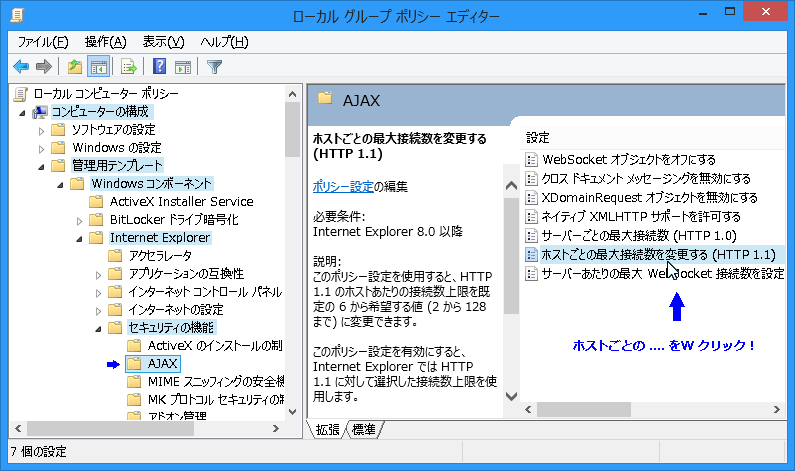
Task: Collapse the Internet Explorer node
Action: [79, 239]
